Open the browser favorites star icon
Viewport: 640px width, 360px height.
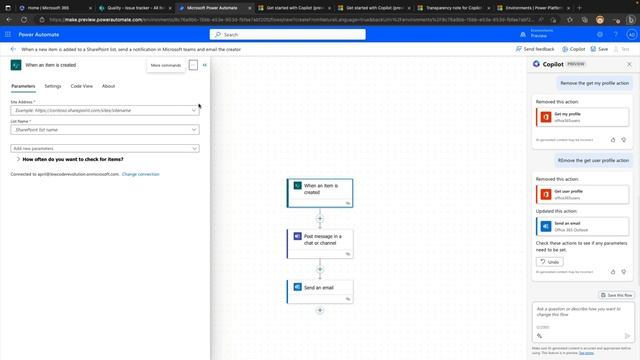point(570,20)
